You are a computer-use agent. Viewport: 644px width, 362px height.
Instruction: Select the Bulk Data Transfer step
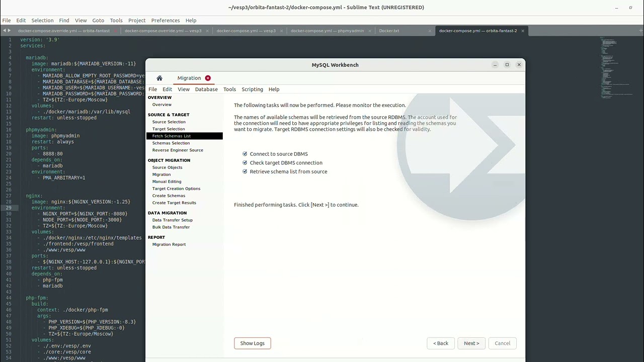pyautogui.click(x=171, y=227)
